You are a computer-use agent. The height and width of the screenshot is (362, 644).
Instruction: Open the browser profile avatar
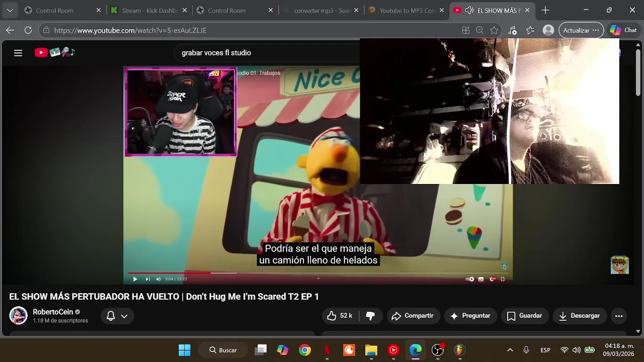click(x=548, y=30)
